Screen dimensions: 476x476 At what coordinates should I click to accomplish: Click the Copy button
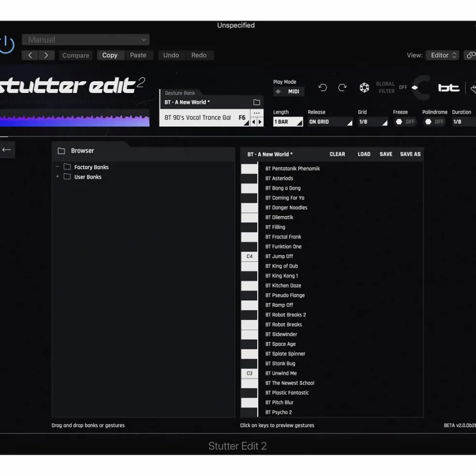[110, 55]
